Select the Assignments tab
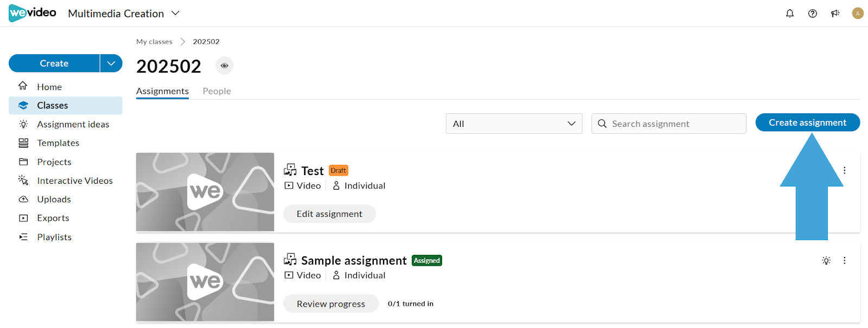The width and height of the screenshot is (868, 328). (x=162, y=91)
